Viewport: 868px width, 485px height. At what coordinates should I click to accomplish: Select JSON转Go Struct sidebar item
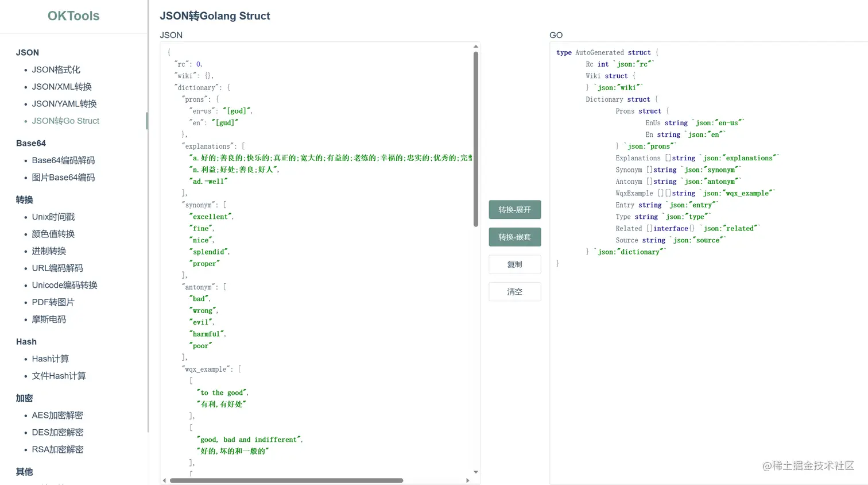[65, 121]
